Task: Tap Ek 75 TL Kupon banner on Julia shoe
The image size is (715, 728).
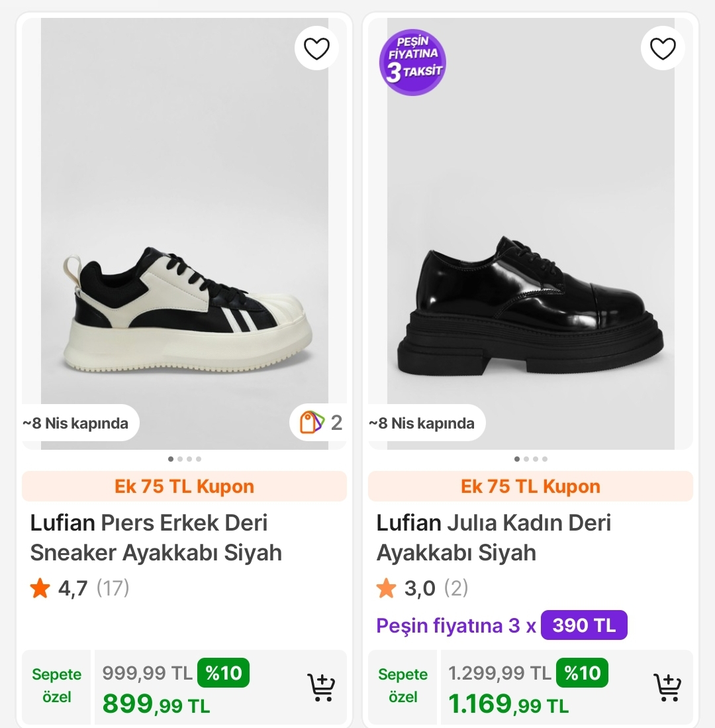Action: click(x=530, y=486)
